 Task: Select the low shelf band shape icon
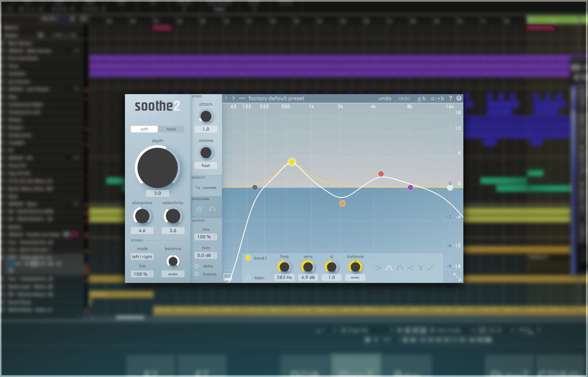click(379, 268)
